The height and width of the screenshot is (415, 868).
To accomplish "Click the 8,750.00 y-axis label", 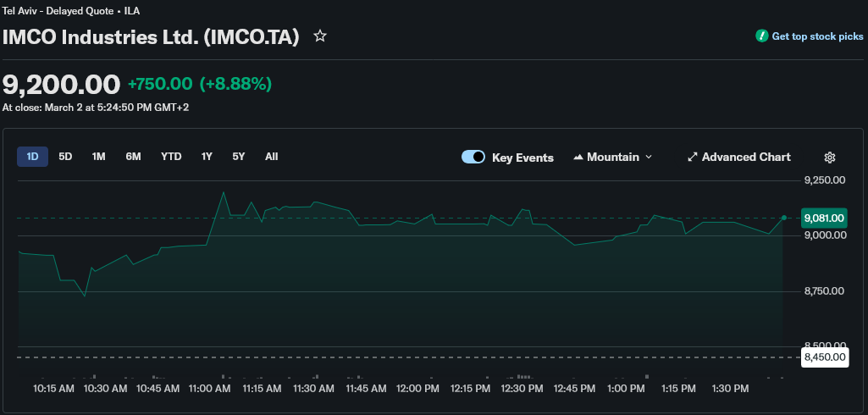I will pos(825,291).
